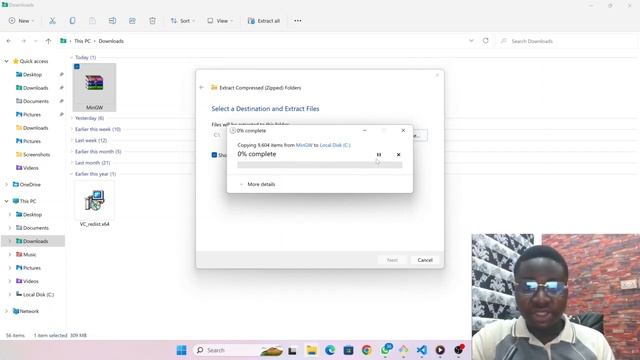Expand More details in copy dialog
Image resolution: width=640 pixels, height=360 pixels.
[257, 184]
